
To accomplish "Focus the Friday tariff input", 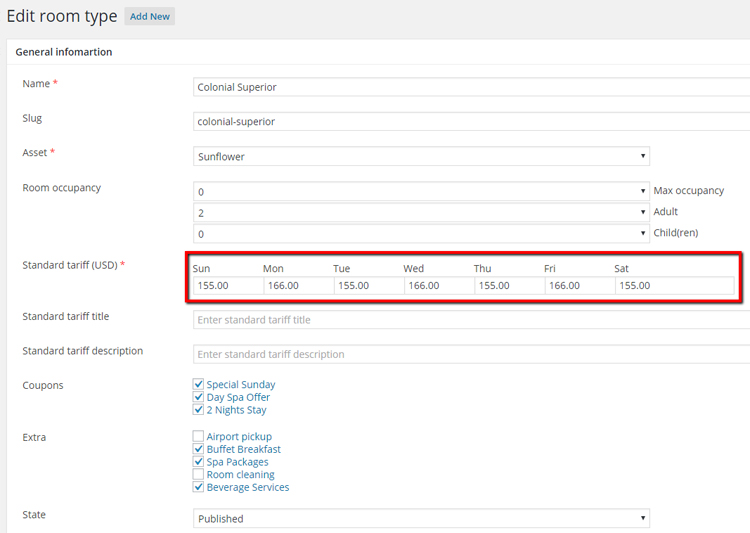I will click(x=579, y=285).
